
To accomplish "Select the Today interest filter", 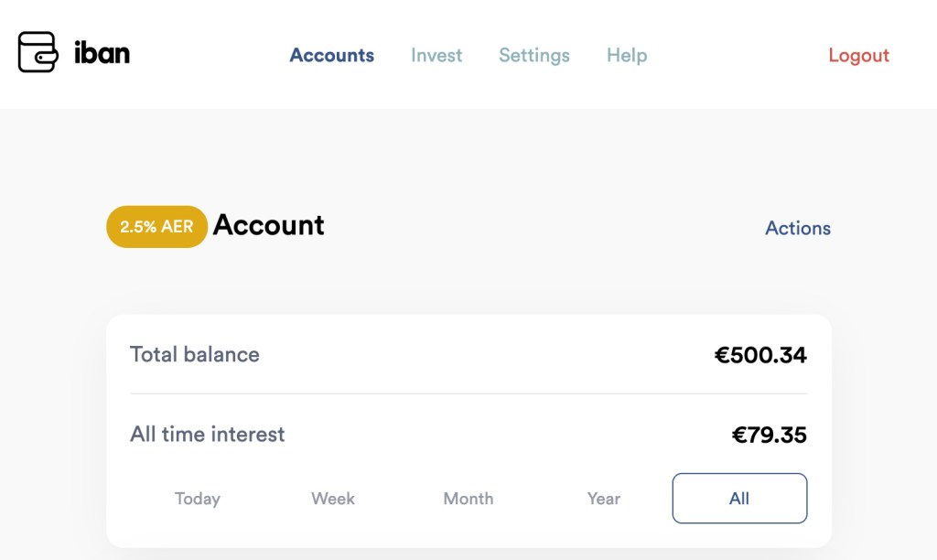I will tap(197, 499).
